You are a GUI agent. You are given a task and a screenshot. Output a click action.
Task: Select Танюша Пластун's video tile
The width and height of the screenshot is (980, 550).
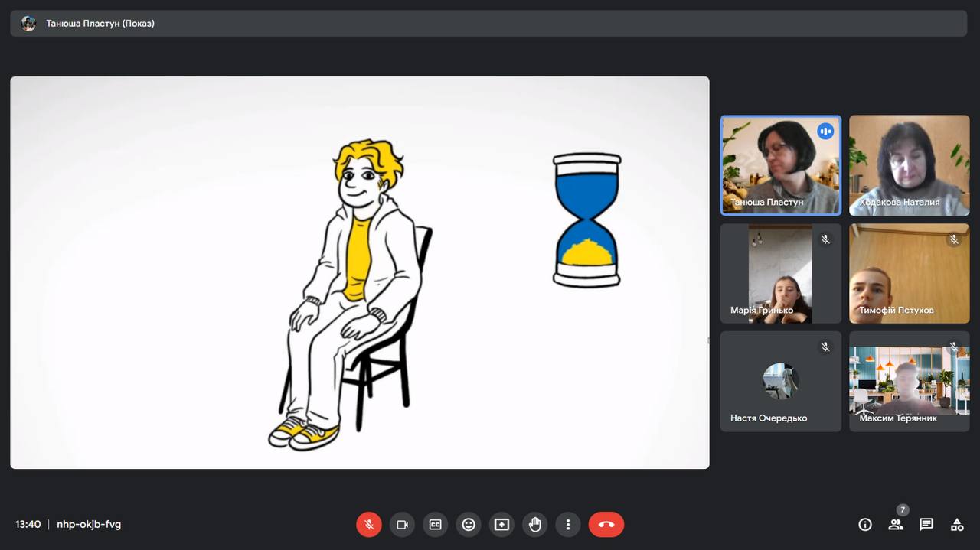click(x=780, y=165)
